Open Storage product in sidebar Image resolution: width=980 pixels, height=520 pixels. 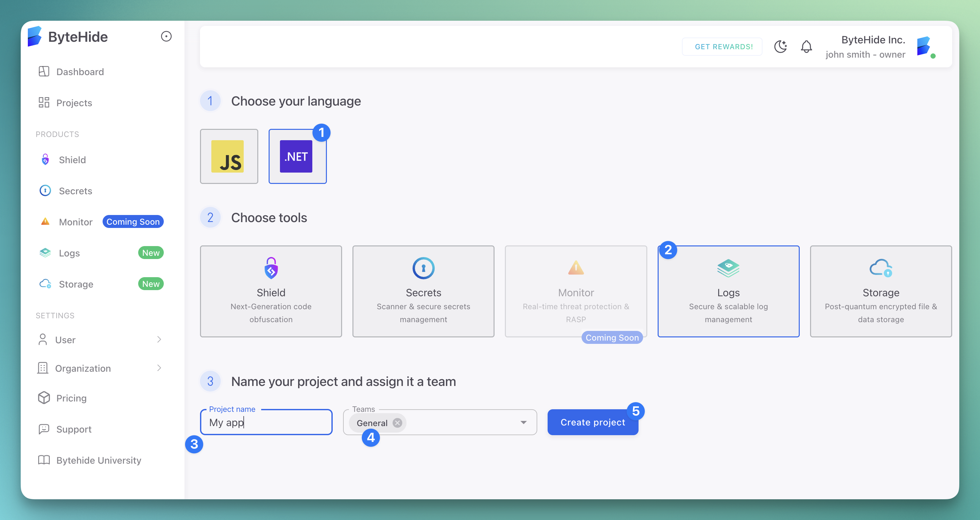[76, 284]
